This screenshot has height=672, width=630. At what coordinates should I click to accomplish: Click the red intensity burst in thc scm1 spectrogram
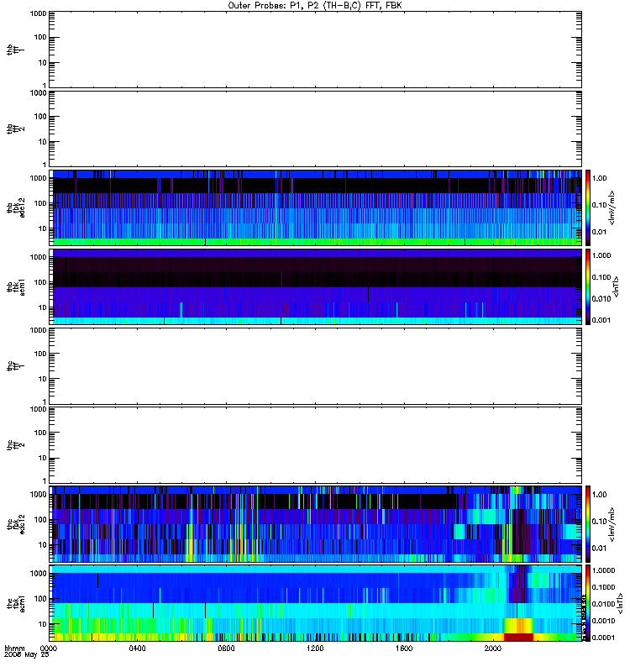pos(518,637)
